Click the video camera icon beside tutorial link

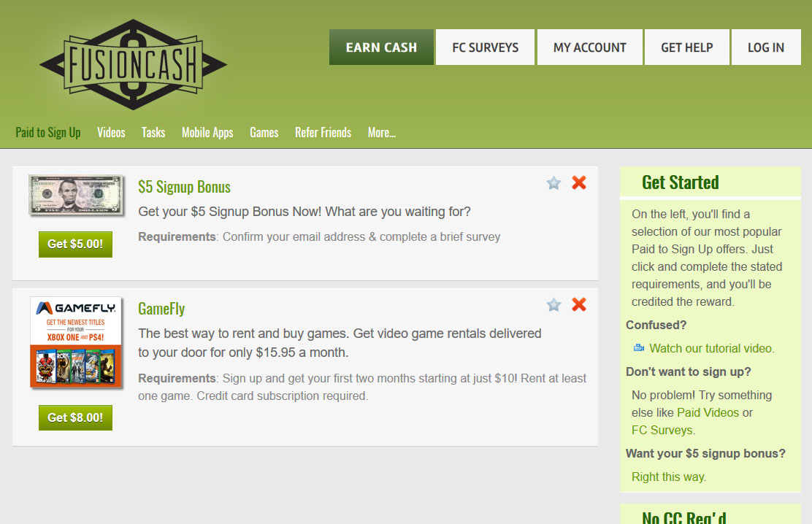pyautogui.click(x=639, y=348)
